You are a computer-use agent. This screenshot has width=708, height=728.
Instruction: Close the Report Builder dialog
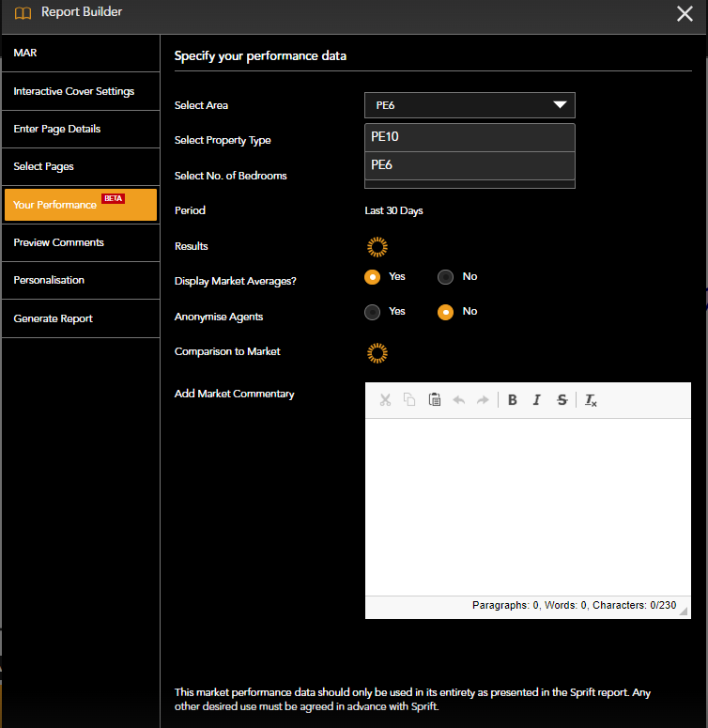685,13
